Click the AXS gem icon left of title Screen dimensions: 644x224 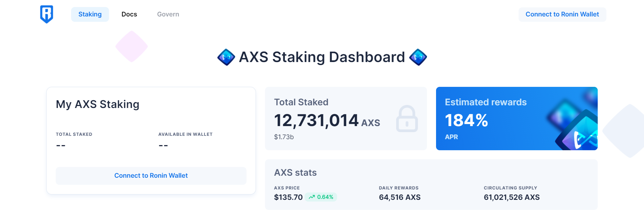point(226,57)
